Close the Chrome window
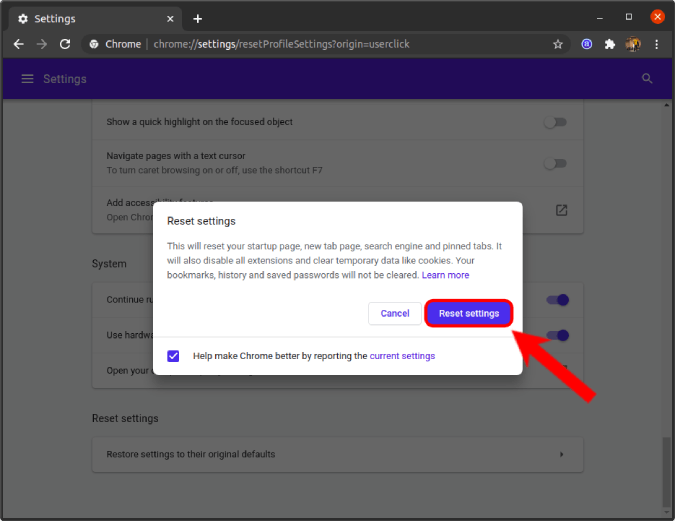Image resolution: width=675 pixels, height=521 pixels. click(657, 17)
